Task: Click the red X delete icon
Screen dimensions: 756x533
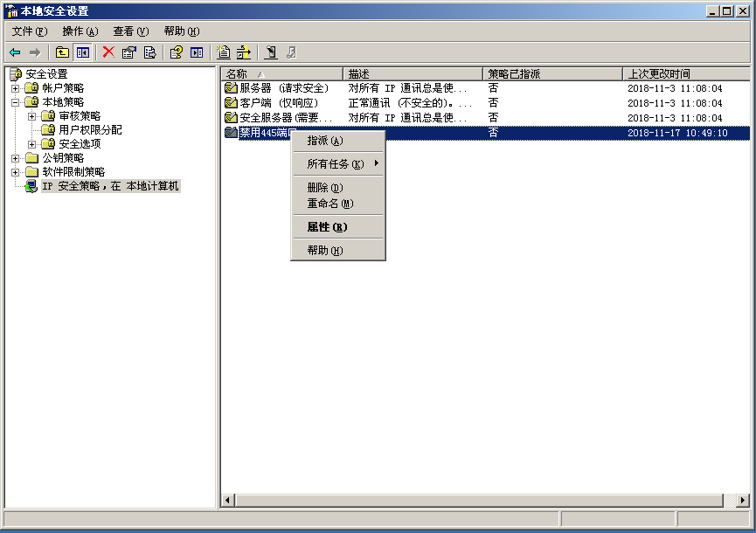Action: [108, 52]
